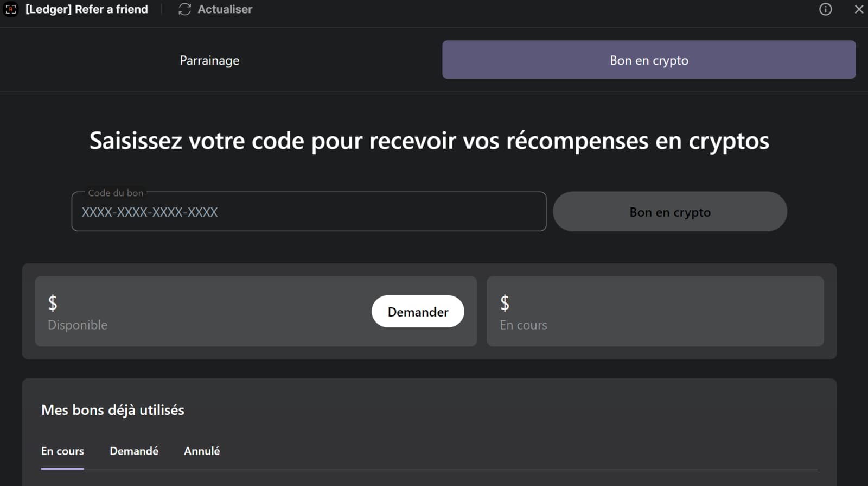The height and width of the screenshot is (486, 868).
Task: Open the info circle icon
Action: [x=825, y=9]
